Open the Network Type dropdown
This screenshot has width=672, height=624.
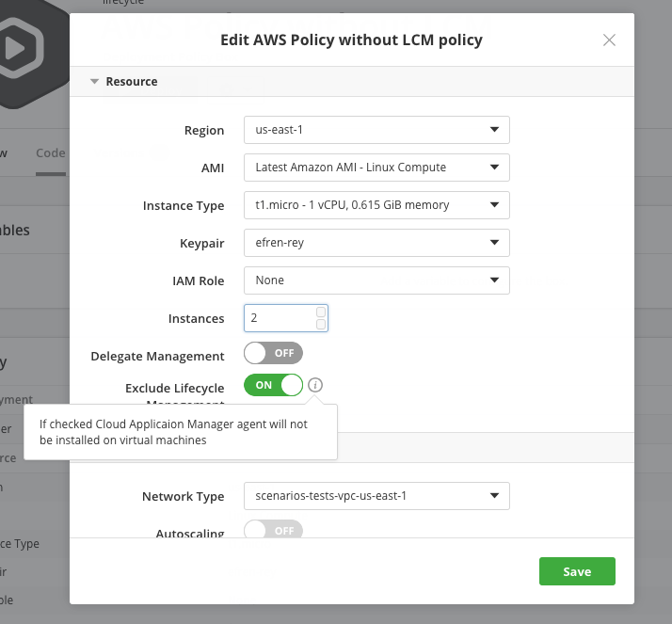376,496
